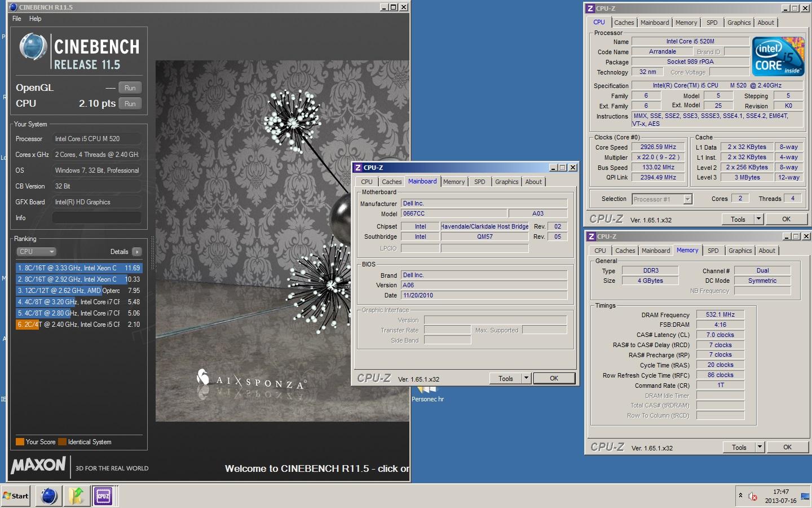Viewport: 812px width, 508px height.
Task: Click OK in CPU-Z Memory window
Action: [787, 448]
